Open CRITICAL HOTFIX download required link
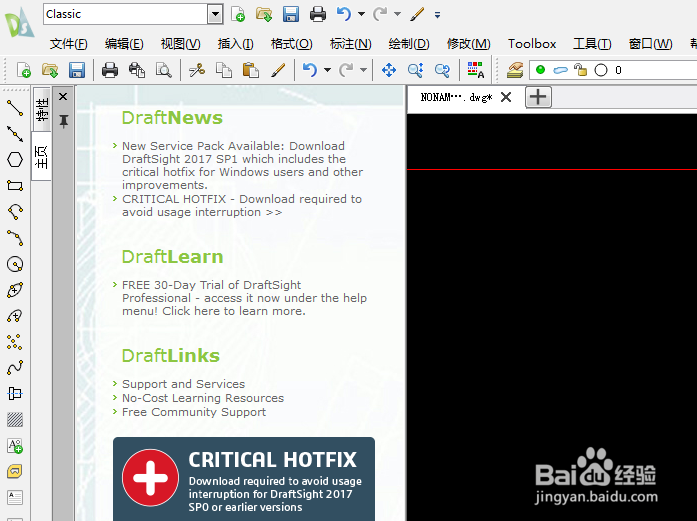The height and width of the screenshot is (521, 697). click(x=242, y=205)
